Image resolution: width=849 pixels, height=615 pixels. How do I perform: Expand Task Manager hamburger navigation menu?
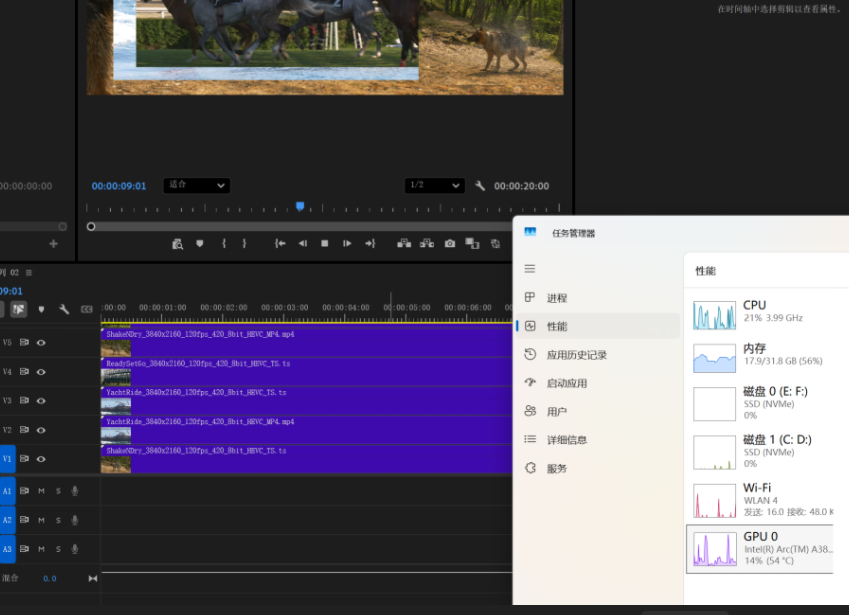click(530, 269)
